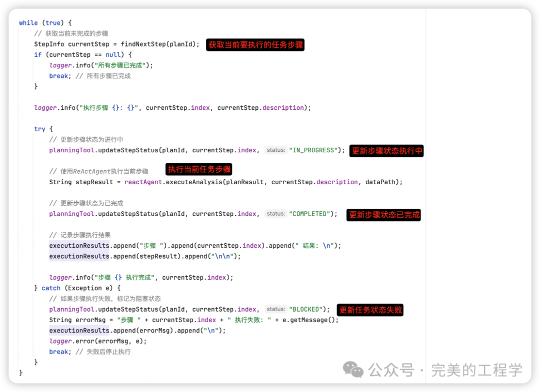Click the executeAnalysis method name
Image resolution: width=540 pixels, height=392 pixels.
pos(194,182)
